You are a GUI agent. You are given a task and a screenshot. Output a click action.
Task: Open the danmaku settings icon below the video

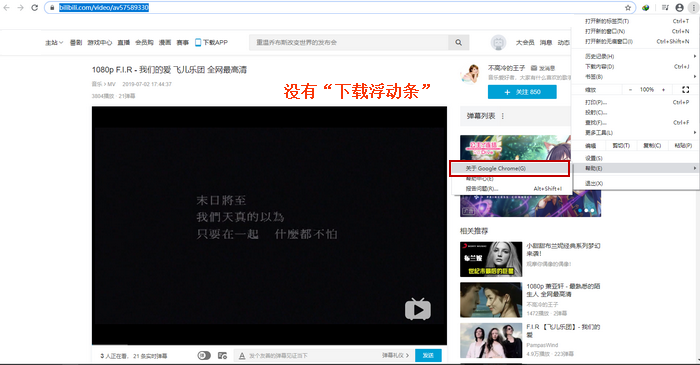pyautogui.click(x=222, y=356)
